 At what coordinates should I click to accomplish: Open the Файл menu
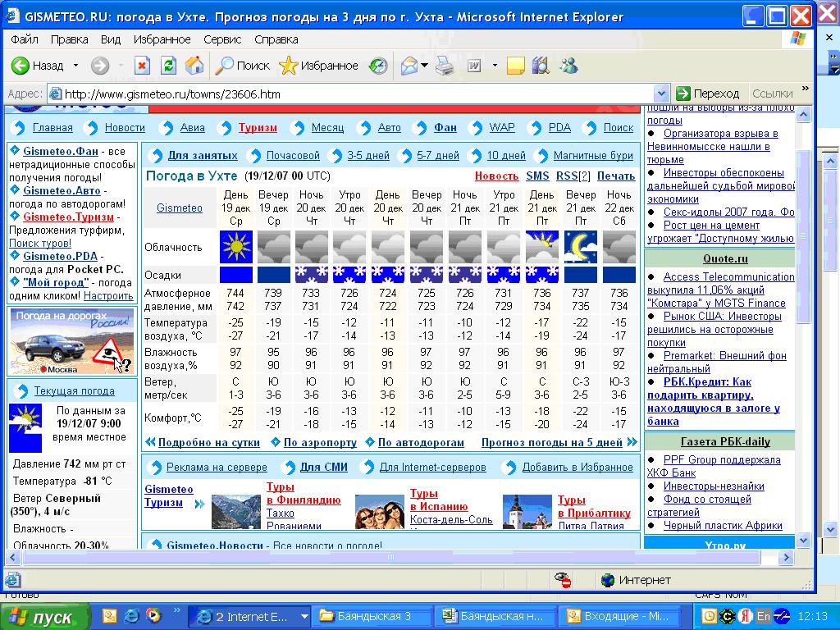[24, 39]
